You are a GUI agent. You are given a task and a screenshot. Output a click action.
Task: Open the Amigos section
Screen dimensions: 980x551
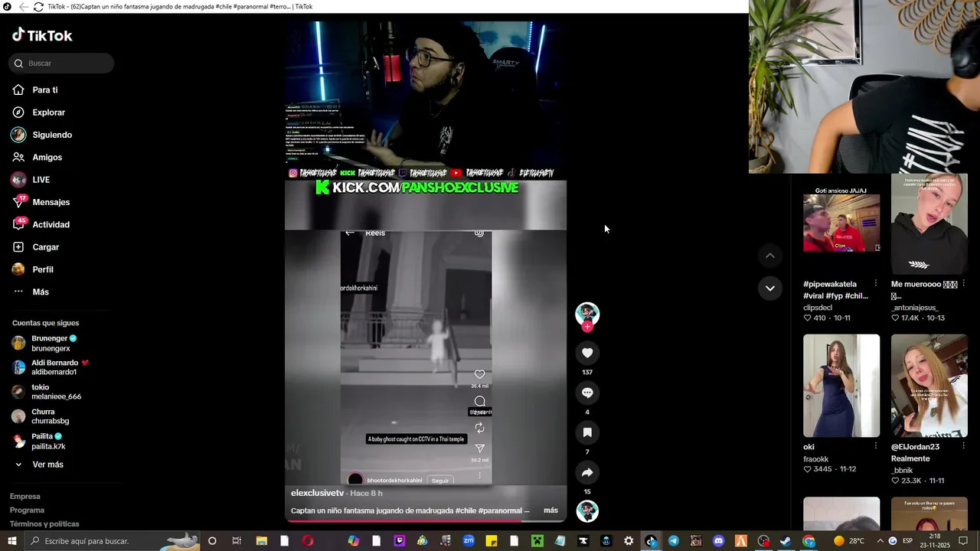[47, 157]
